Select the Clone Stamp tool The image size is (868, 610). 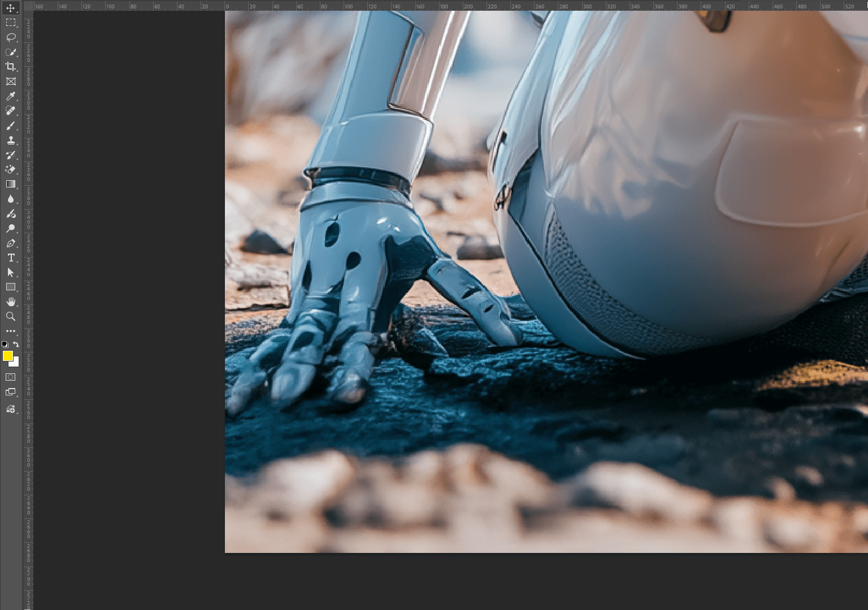(10, 140)
